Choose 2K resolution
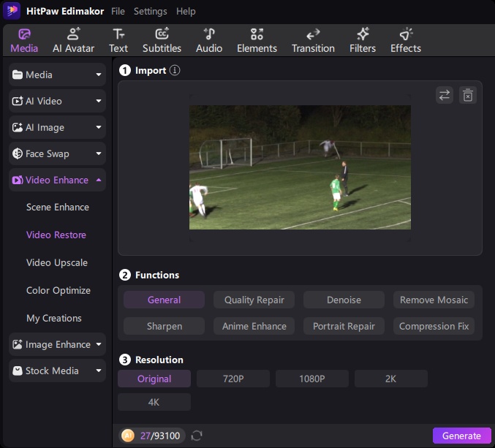The width and height of the screenshot is (495, 448). (391, 379)
